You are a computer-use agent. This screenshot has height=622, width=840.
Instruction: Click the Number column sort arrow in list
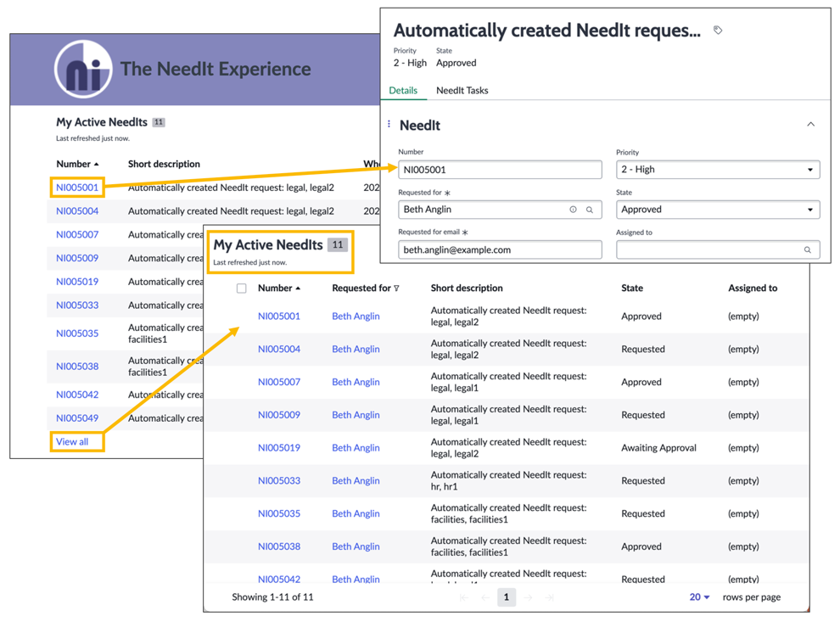point(298,289)
